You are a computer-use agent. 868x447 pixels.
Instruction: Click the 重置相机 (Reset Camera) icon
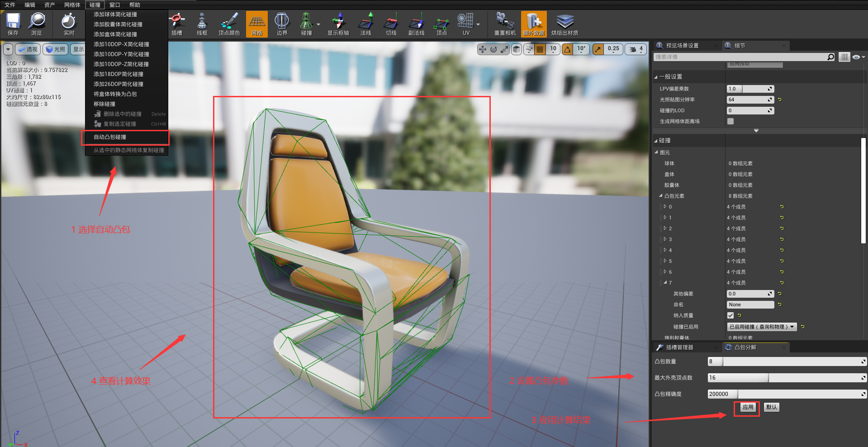[505, 24]
